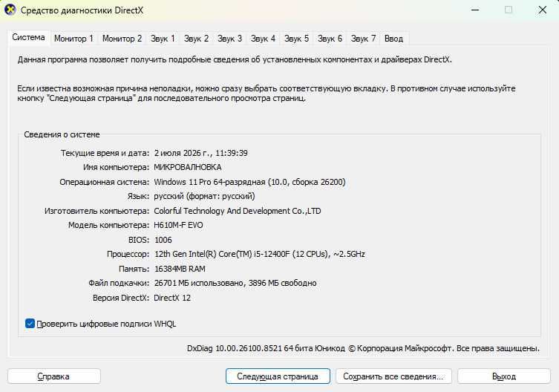Click the Язык label
The width and height of the screenshot is (559, 392).
tap(138, 196)
